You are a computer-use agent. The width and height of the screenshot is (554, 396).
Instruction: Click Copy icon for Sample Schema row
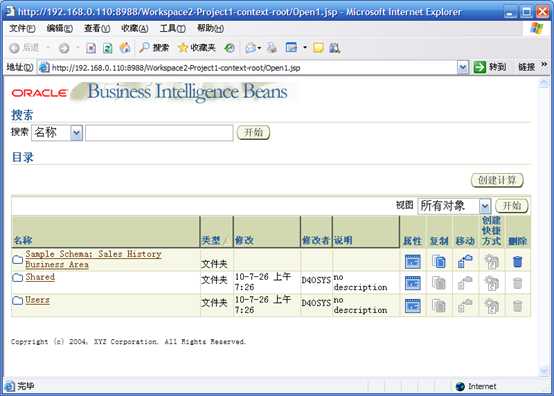[x=439, y=262]
